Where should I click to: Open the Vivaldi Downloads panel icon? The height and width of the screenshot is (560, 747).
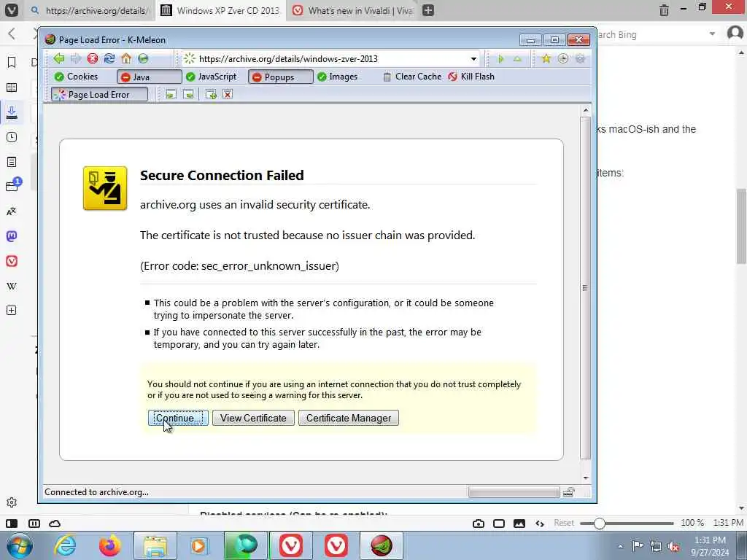[x=12, y=112]
